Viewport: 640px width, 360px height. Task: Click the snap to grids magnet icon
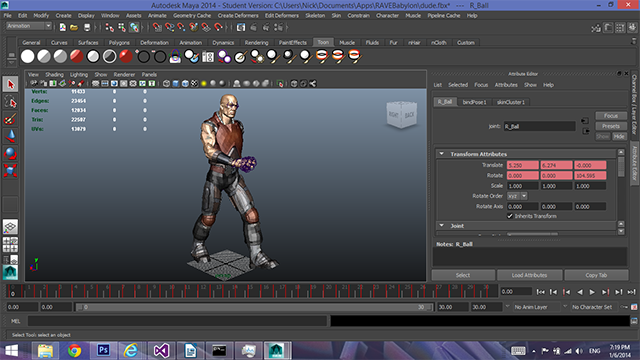157,27
